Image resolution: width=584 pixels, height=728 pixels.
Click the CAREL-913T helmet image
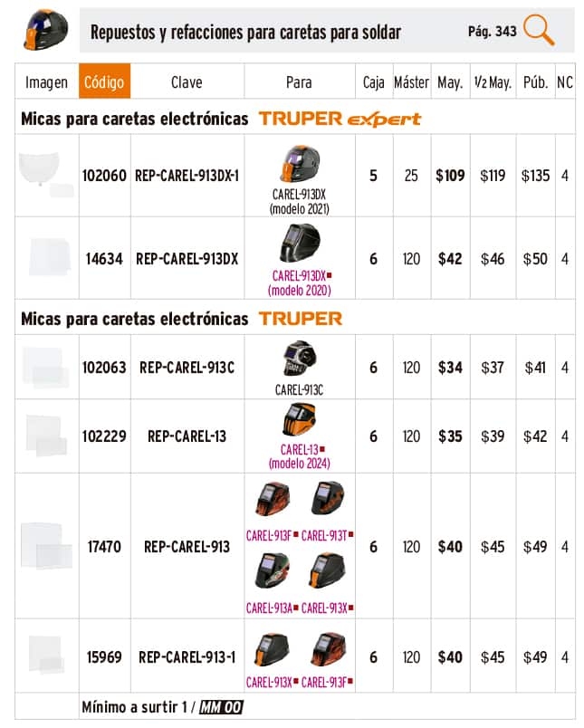[327, 501]
